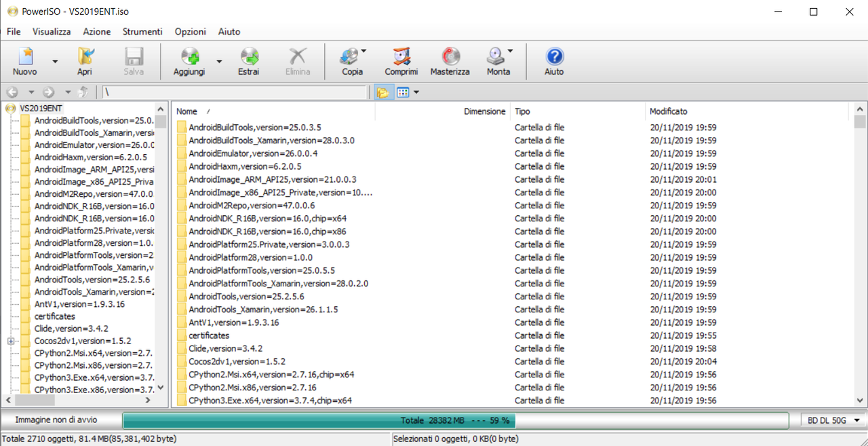
Task: Select CPython2.Msi.x64,version=2.7.16,chip=x64 in file list
Action: (271, 375)
